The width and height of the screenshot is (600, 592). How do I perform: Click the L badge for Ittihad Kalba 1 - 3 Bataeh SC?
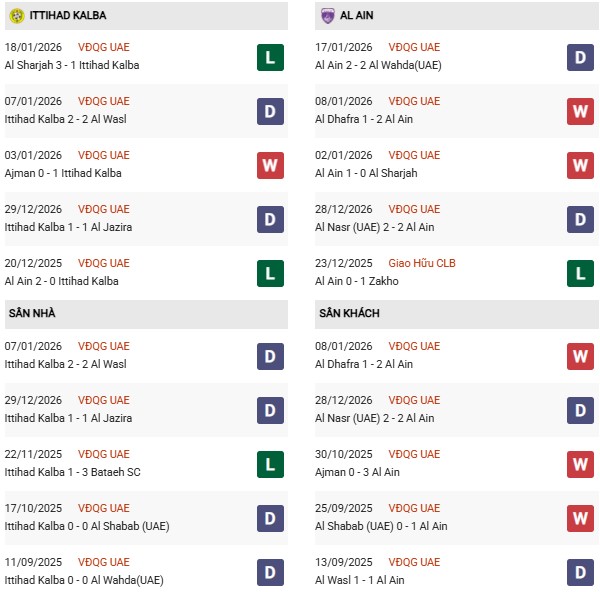point(270,464)
